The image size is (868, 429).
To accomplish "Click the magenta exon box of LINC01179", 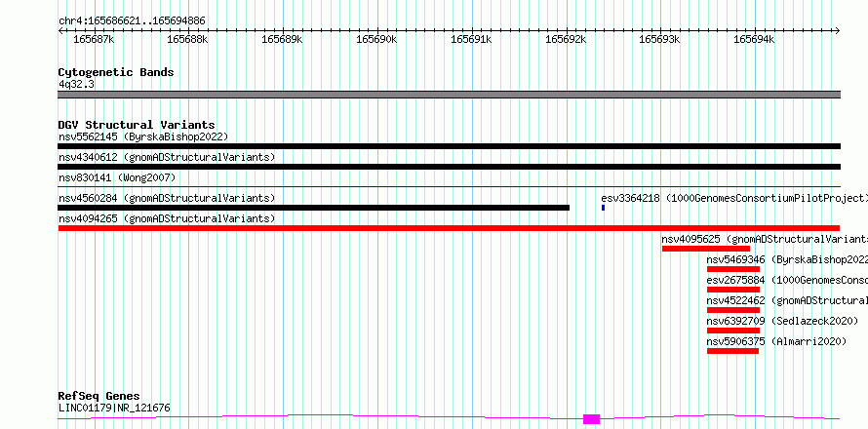I will 591,419.
